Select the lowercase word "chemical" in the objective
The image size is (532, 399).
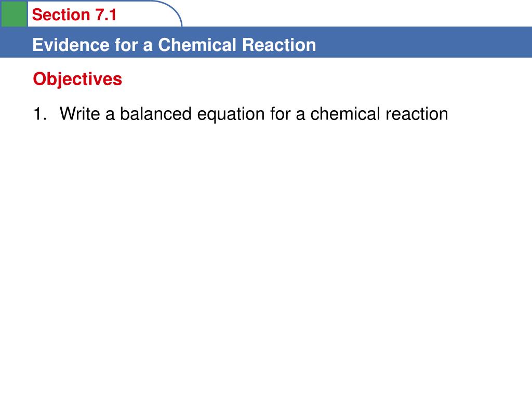[345, 114]
